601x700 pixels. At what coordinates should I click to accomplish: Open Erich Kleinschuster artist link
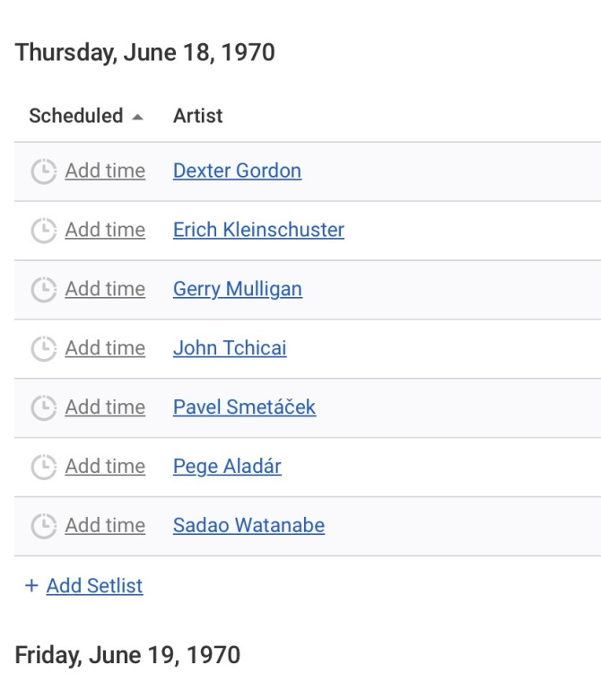tap(258, 230)
